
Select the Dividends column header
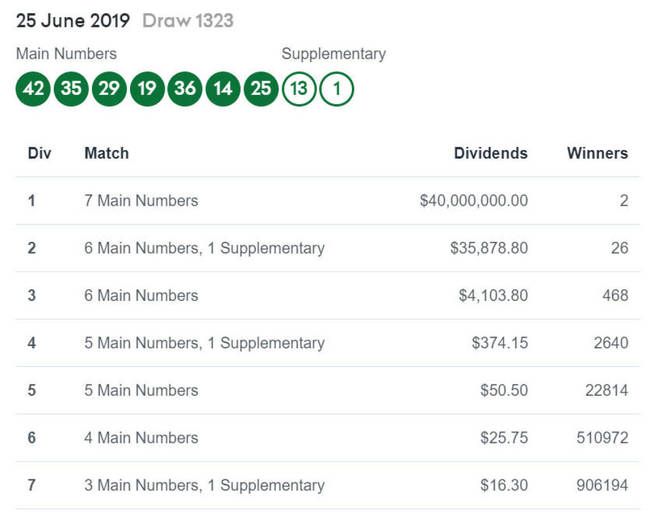[x=490, y=153]
